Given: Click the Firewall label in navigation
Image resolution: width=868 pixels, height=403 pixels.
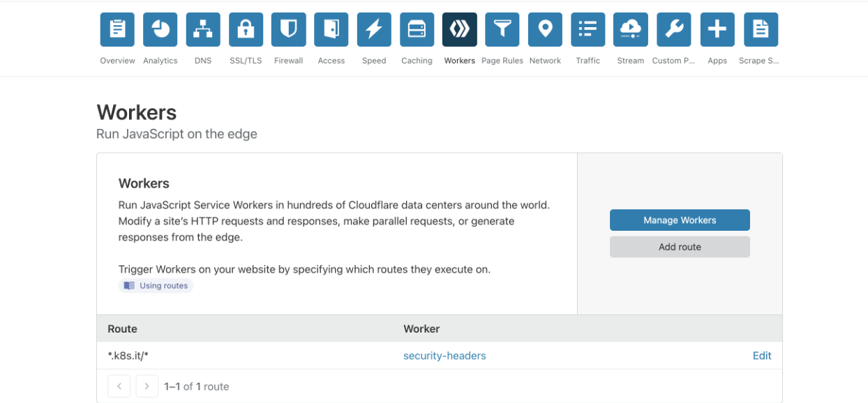Looking at the screenshot, I should click(288, 61).
